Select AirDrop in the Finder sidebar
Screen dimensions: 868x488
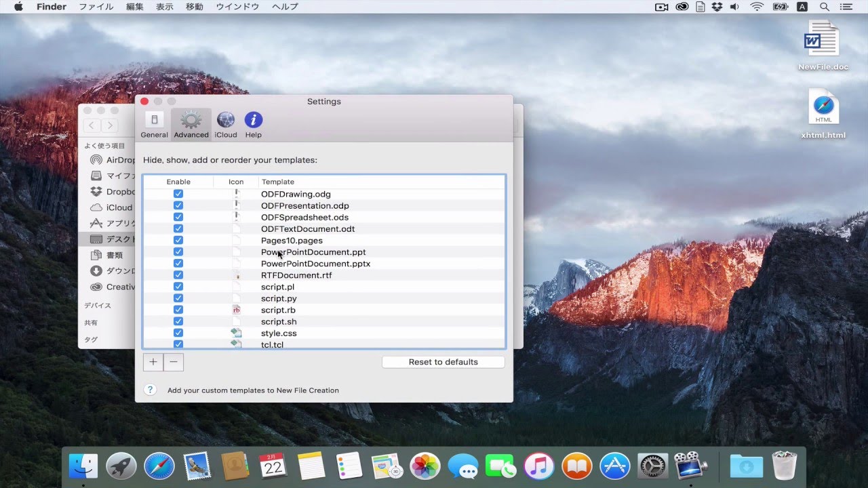112,160
